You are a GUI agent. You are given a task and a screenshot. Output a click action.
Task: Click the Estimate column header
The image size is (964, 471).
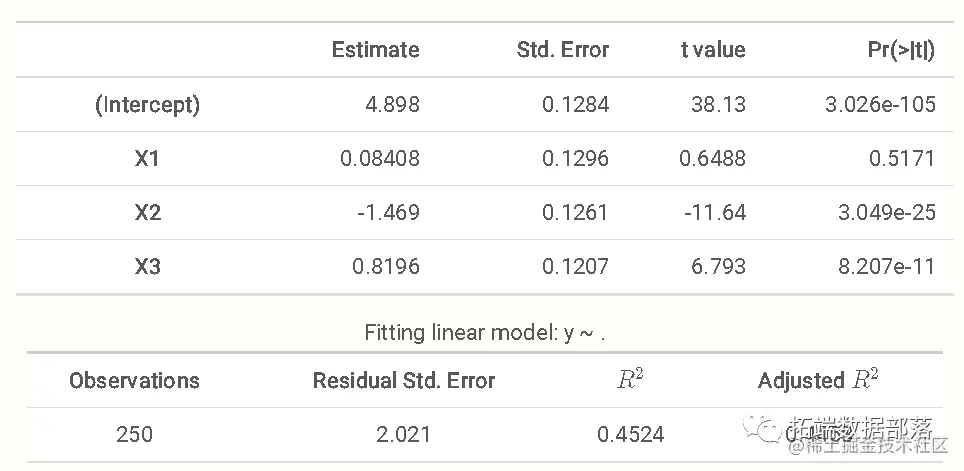376,49
